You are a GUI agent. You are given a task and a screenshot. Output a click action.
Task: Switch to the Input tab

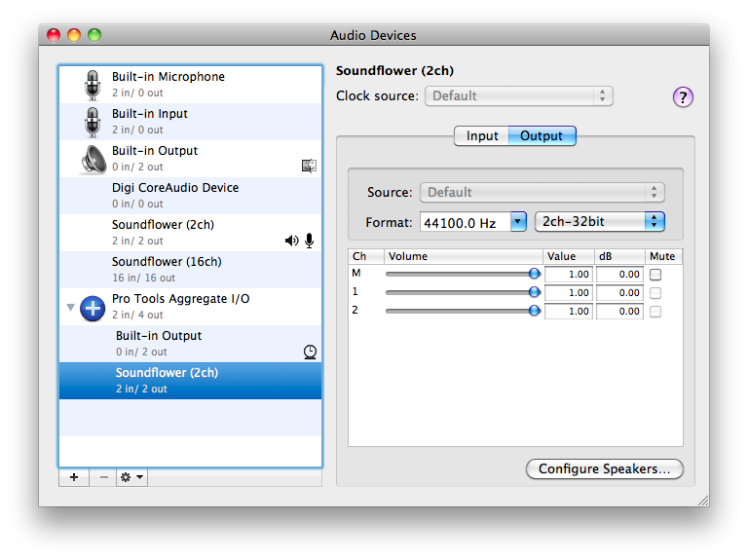[482, 136]
